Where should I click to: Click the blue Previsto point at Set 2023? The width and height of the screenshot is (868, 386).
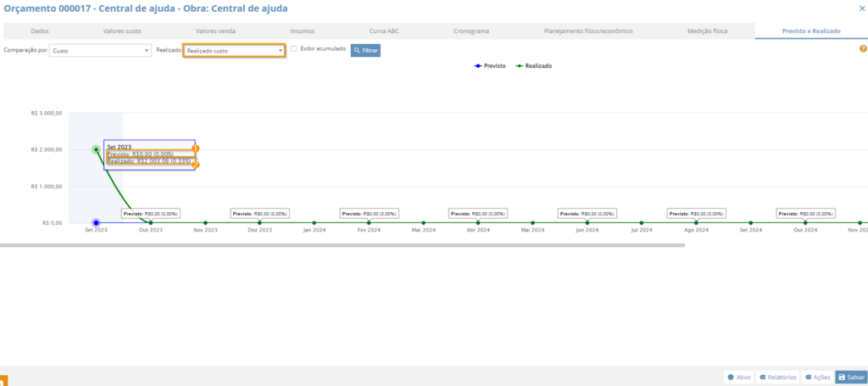(97, 222)
